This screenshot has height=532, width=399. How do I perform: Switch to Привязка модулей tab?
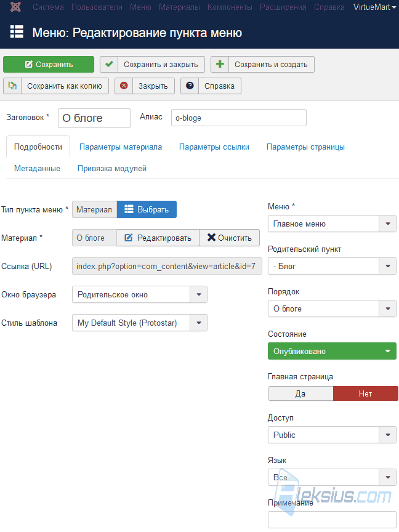(112, 168)
